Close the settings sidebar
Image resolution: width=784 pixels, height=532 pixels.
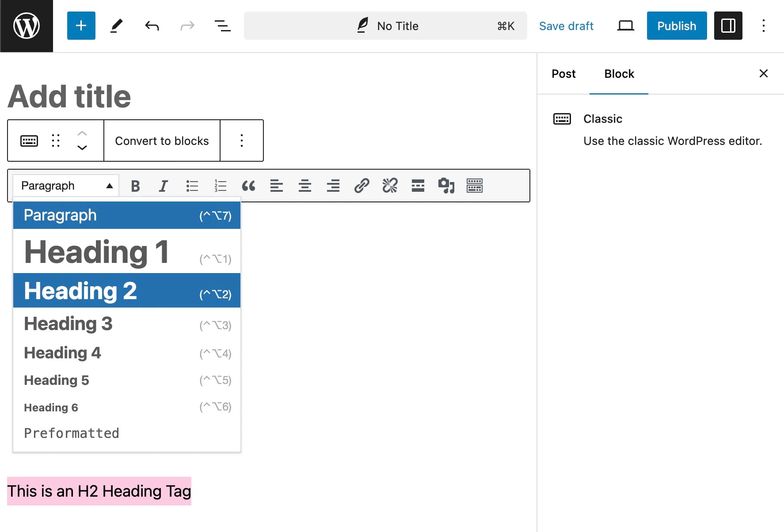tap(764, 73)
